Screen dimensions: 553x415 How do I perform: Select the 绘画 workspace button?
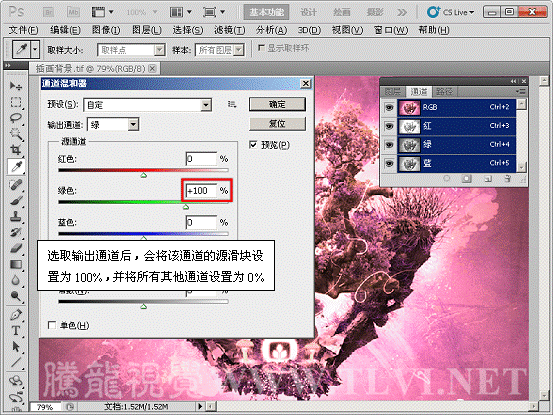[341, 12]
